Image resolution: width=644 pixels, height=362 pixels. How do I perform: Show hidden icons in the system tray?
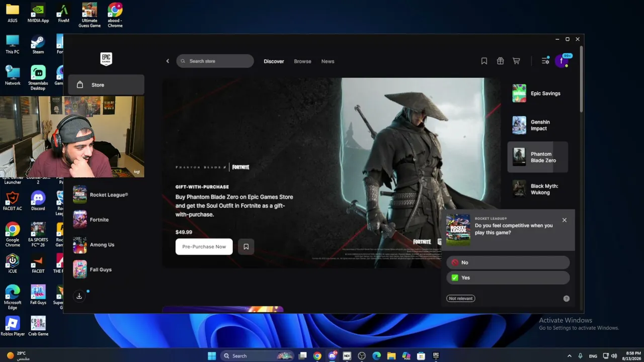point(570,356)
